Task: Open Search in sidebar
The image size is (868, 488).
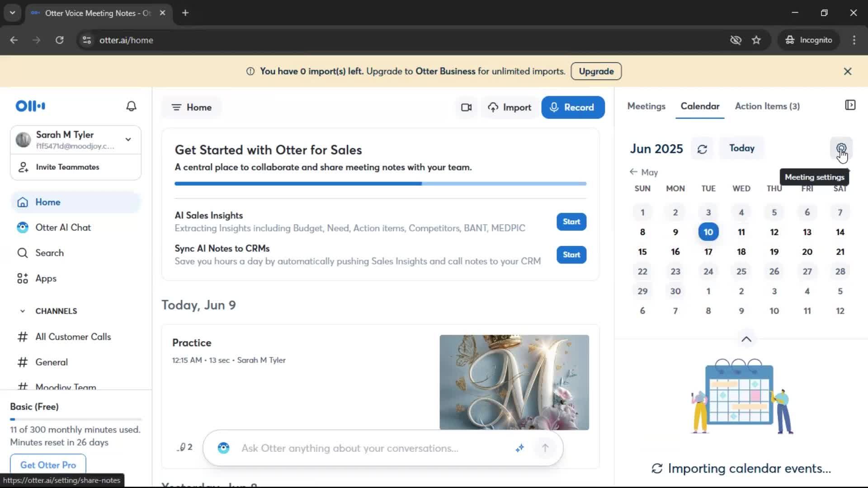Action: [x=75, y=253]
